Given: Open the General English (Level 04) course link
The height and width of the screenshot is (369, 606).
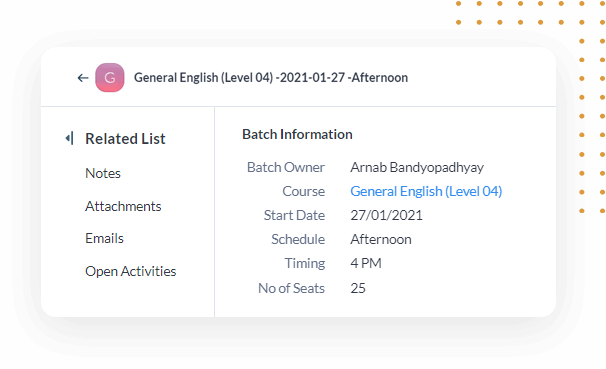Looking at the screenshot, I should click(426, 191).
